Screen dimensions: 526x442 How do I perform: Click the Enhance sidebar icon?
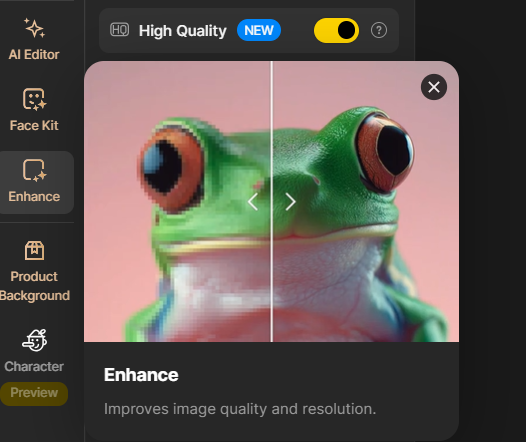click(35, 170)
